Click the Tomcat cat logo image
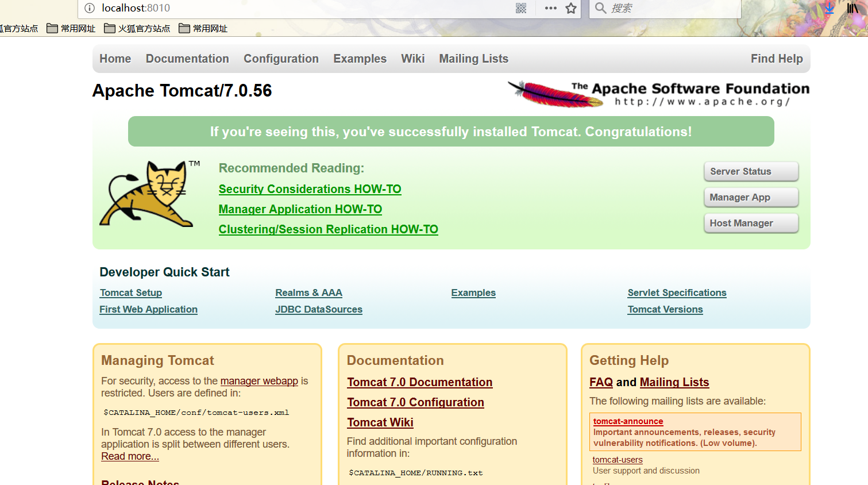868x485 pixels. [x=149, y=194]
